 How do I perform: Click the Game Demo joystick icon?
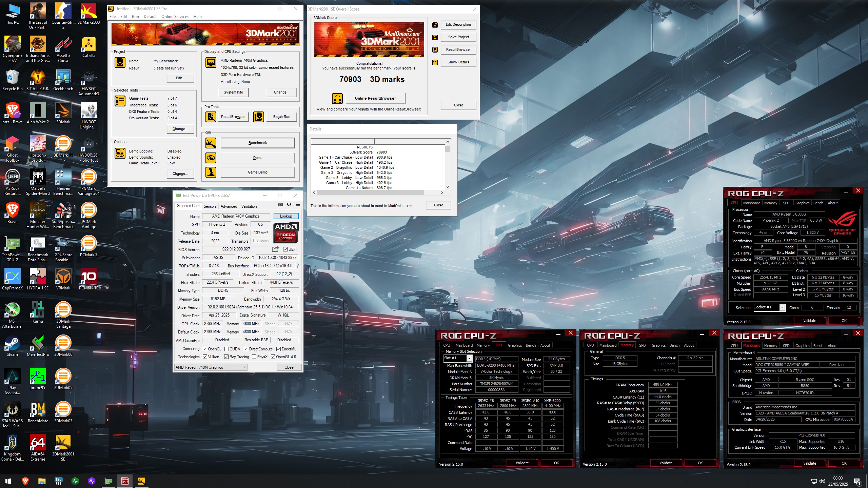pos(211,172)
